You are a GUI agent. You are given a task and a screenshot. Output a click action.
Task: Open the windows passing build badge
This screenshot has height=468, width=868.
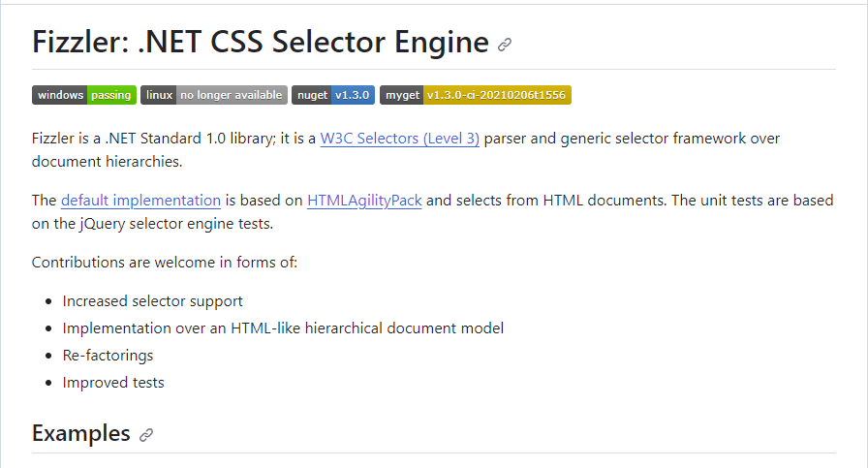tap(84, 95)
